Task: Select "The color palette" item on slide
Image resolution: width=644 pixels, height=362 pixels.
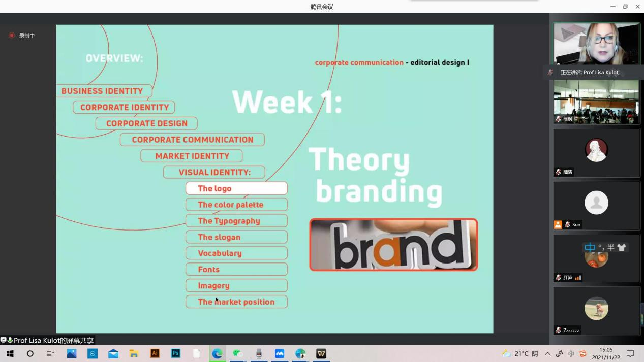Action: (x=236, y=205)
